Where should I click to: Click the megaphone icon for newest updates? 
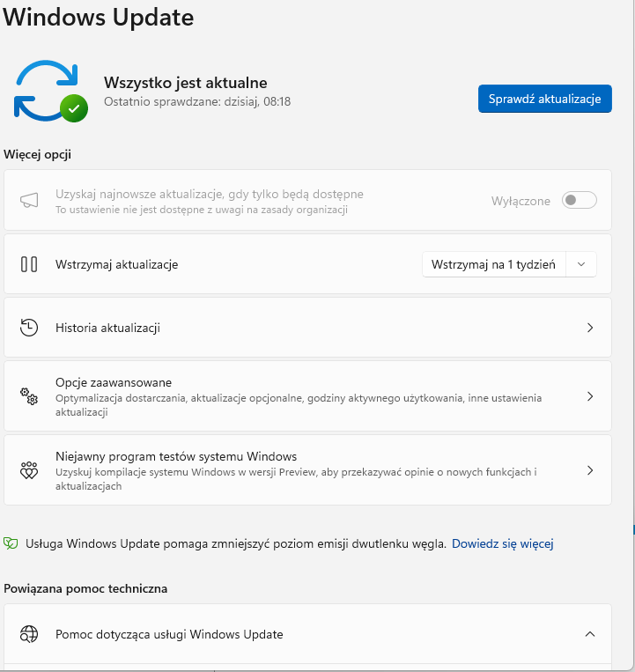point(29,201)
